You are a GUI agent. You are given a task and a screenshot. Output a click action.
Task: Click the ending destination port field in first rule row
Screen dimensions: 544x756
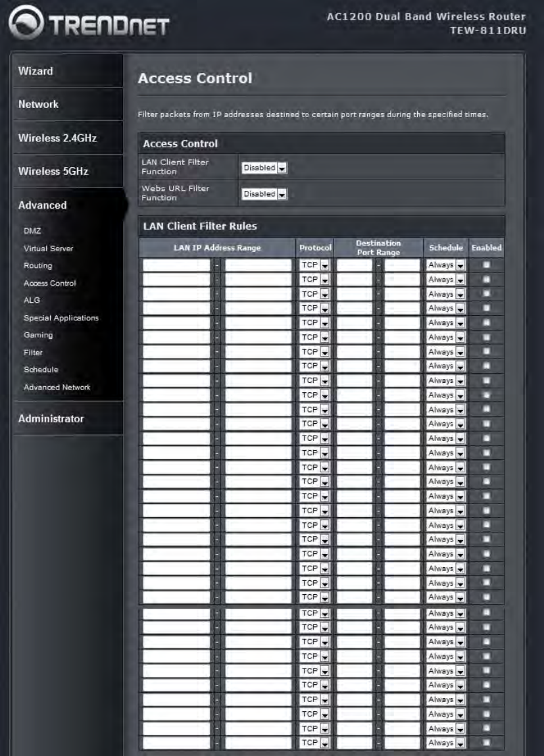click(402, 265)
